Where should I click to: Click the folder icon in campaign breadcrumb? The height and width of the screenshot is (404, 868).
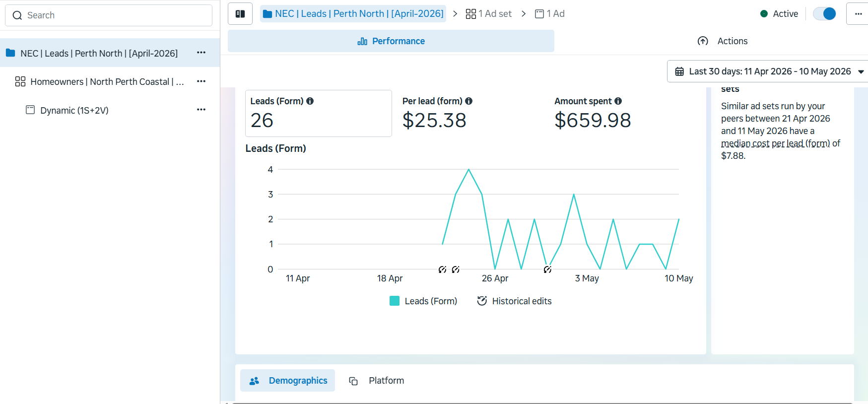267,14
